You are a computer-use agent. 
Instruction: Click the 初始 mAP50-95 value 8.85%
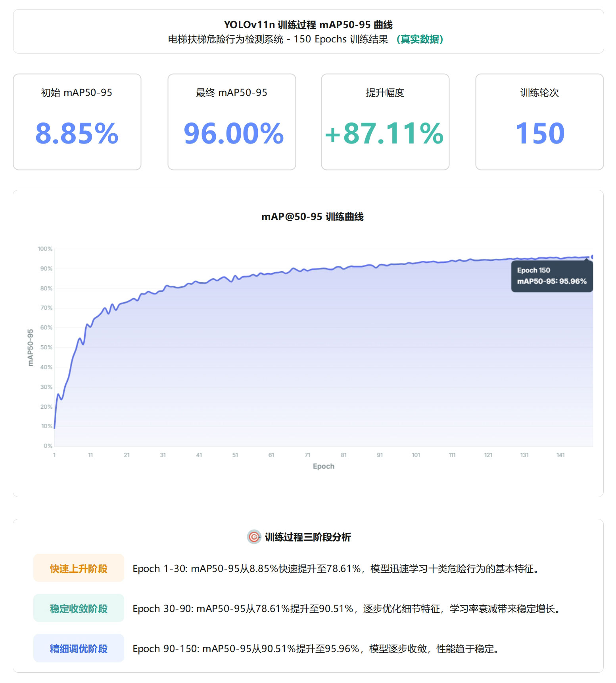click(x=77, y=133)
